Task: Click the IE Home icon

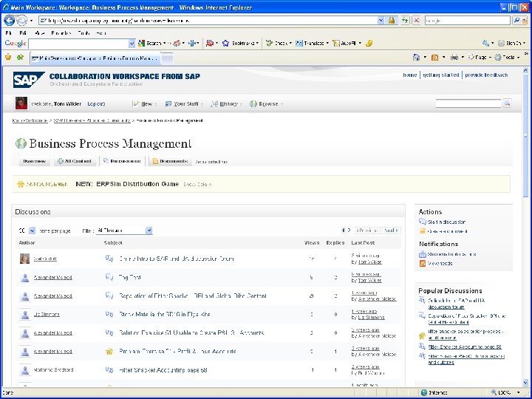Action: [416, 58]
